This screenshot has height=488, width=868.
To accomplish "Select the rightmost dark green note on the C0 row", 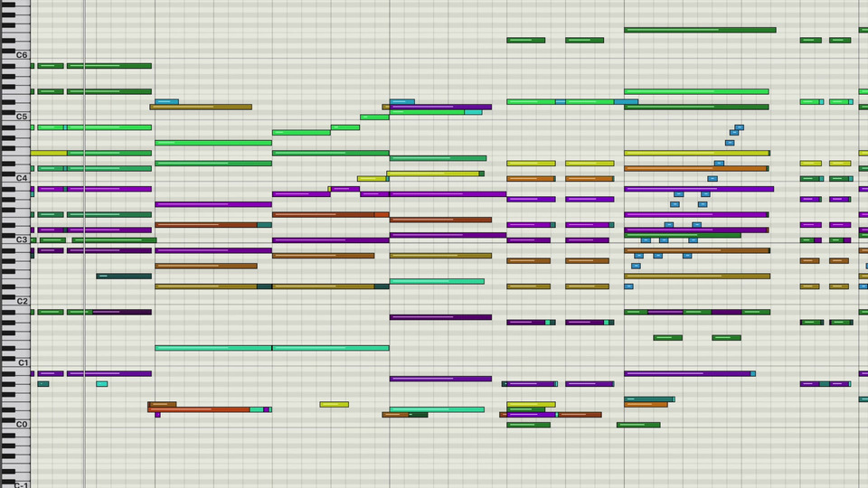I will (638, 425).
